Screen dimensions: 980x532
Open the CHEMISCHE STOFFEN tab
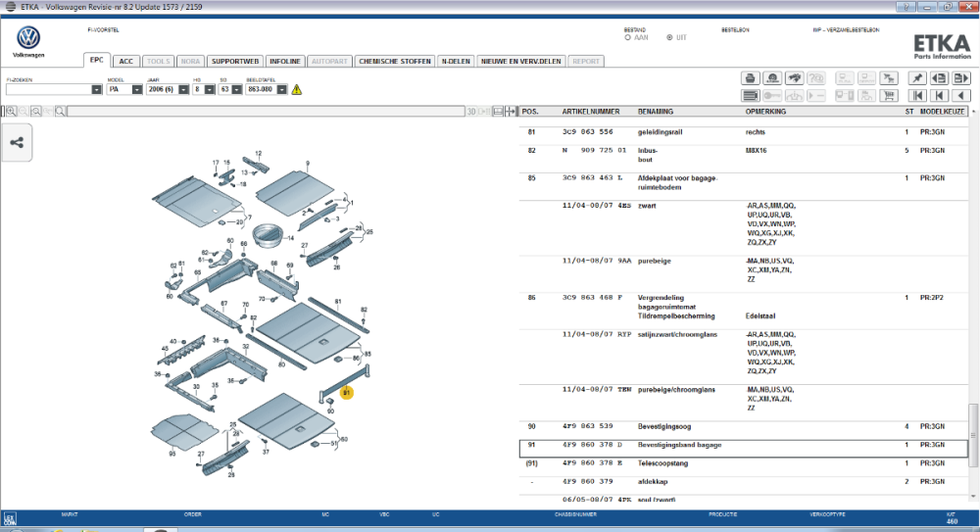(x=395, y=62)
